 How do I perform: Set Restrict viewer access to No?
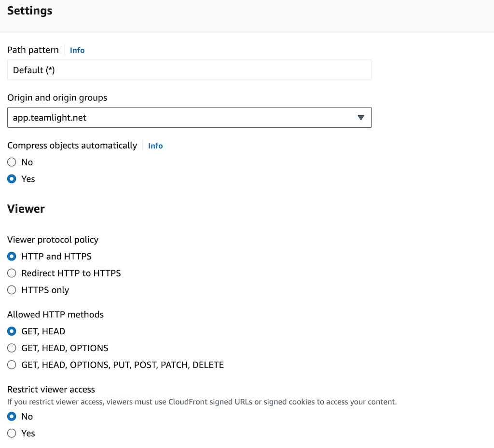(12, 416)
